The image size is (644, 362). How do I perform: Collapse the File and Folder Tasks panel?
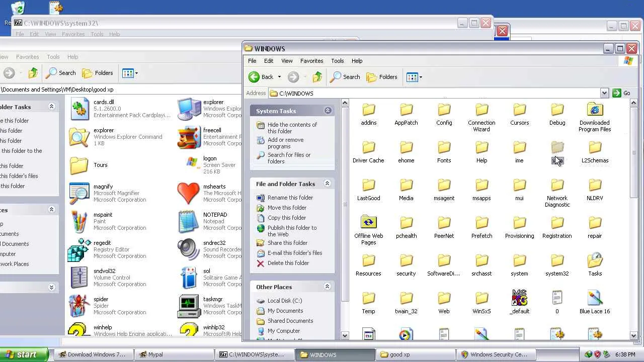tap(327, 184)
